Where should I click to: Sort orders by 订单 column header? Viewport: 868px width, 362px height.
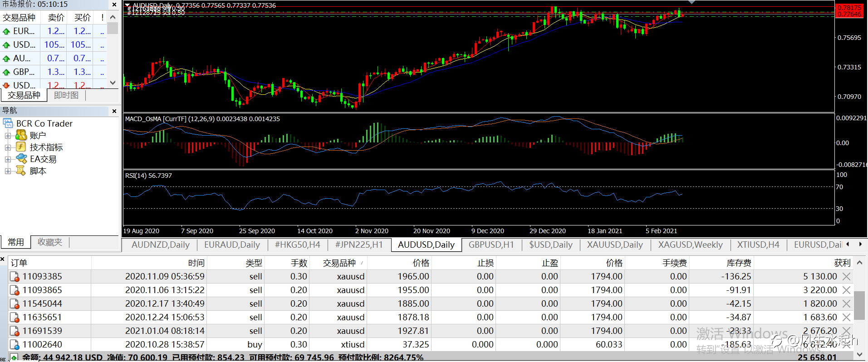(50, 263)
